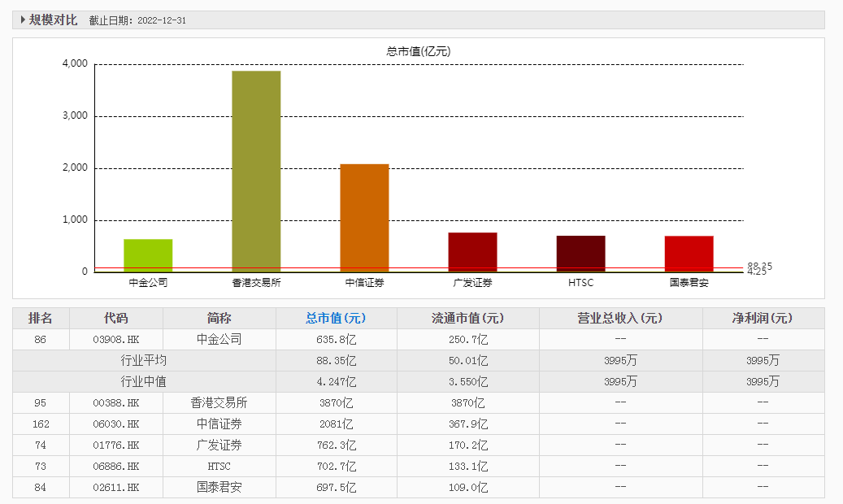
Task: Click stock code 00388.HK
Action: click(x=115, y=403)
